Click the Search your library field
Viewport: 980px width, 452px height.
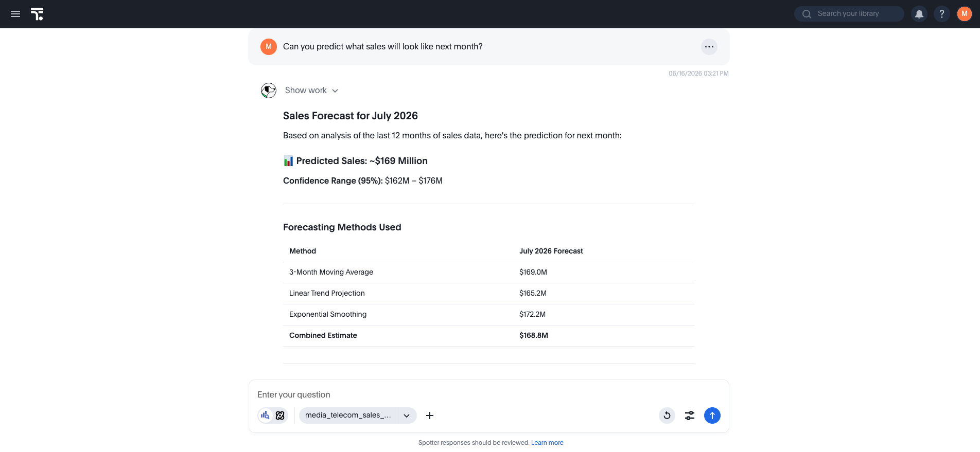click(849, 14)
